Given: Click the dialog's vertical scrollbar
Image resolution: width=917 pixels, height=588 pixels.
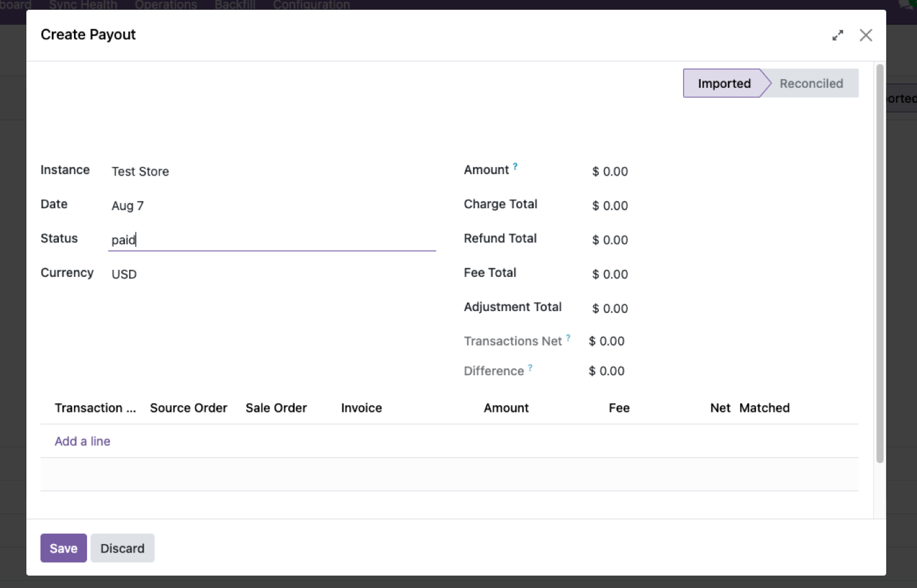Looking at the screenshot, I should coord(880,263).
